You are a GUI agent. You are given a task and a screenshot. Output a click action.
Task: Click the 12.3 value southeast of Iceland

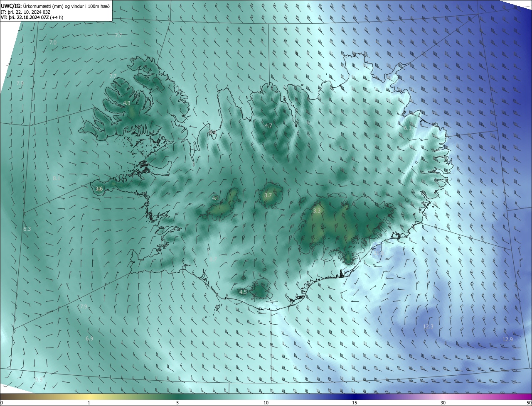[x=428, y=327]
